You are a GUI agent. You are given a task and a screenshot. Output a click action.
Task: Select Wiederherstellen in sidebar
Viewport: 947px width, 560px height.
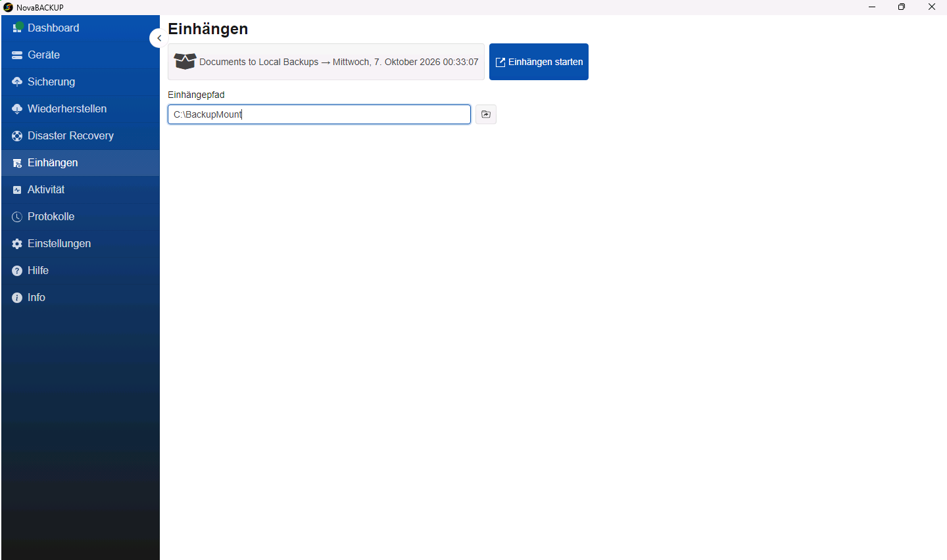coord(80,109)
